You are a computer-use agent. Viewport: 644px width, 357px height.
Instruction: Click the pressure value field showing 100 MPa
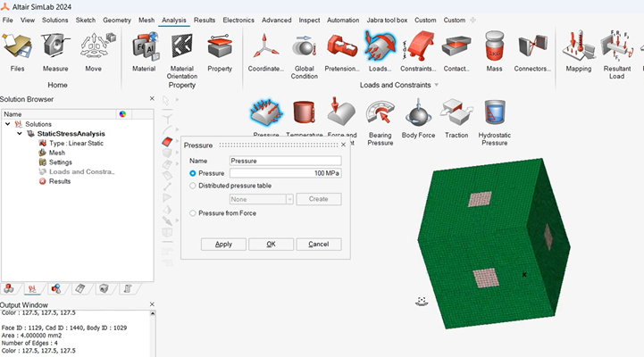[285, 173]
